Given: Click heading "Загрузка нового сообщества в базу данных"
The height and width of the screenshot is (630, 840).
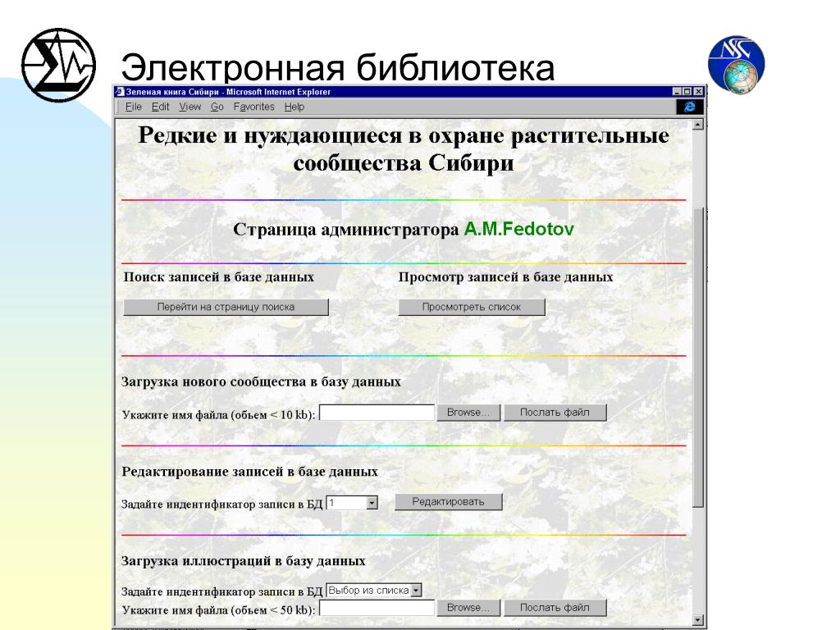Looking at the screenshot, I should tap(261, 382).
